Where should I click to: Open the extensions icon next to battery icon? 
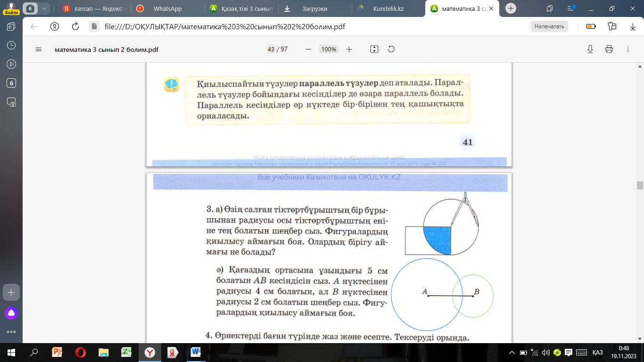[x=612, y=26]
